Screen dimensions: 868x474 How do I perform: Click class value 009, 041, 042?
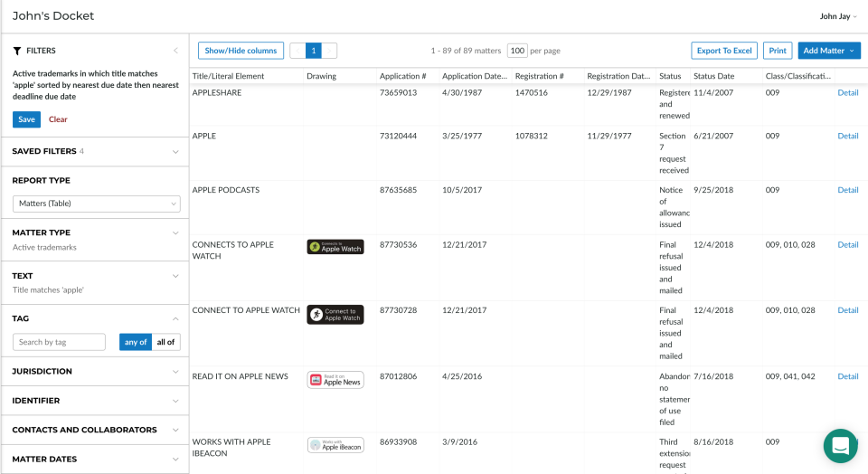(x=790, y=376)
